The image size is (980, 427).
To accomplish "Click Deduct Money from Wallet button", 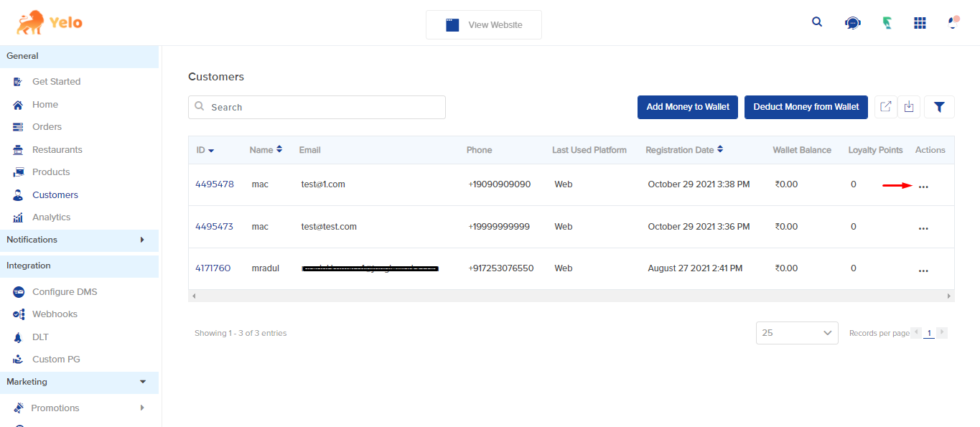I will [806, 107].
